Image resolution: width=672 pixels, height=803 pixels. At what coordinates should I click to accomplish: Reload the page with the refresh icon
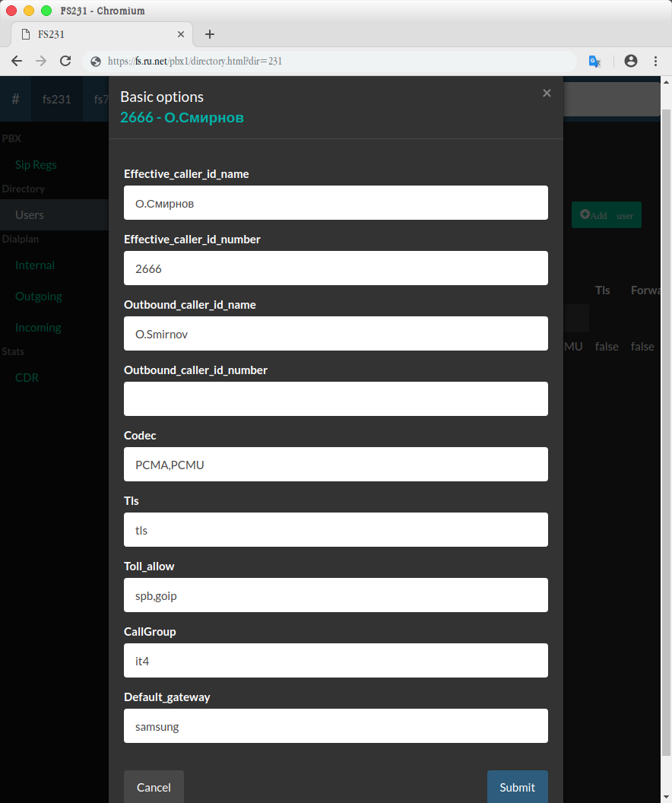click(x=65, y=62)
